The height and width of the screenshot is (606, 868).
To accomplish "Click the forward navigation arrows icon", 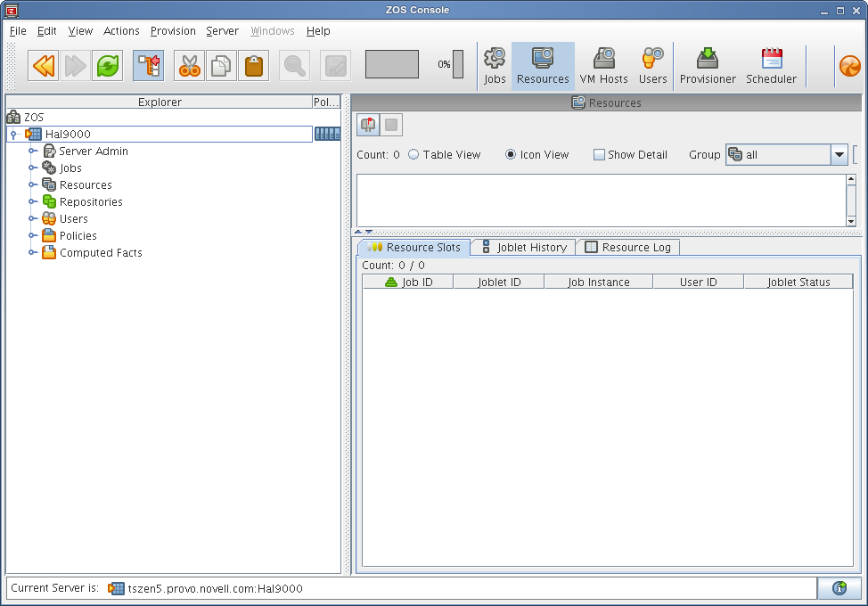I will coord(75,66).
